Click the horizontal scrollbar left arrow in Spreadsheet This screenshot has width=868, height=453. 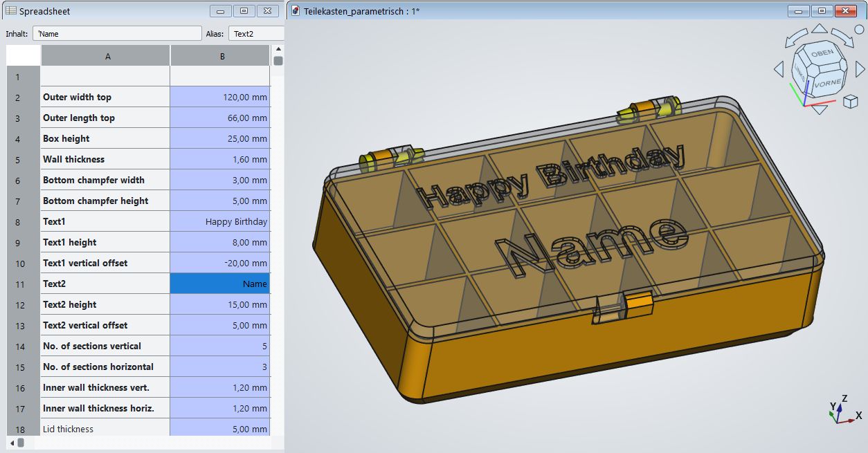coord(11,442)
